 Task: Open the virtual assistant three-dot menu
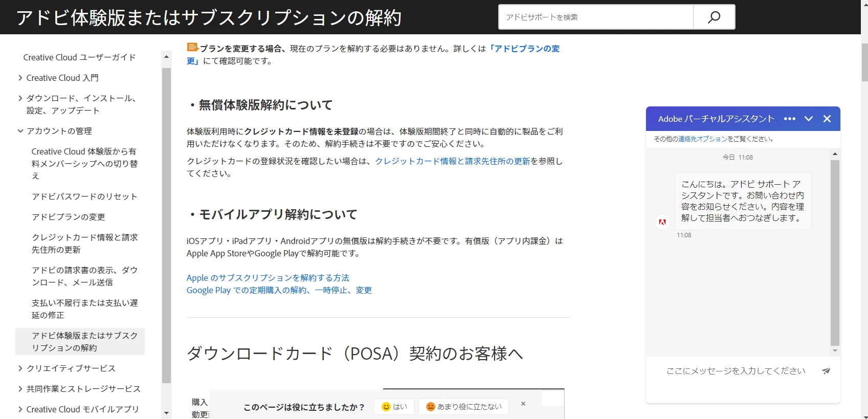point(790,119)
